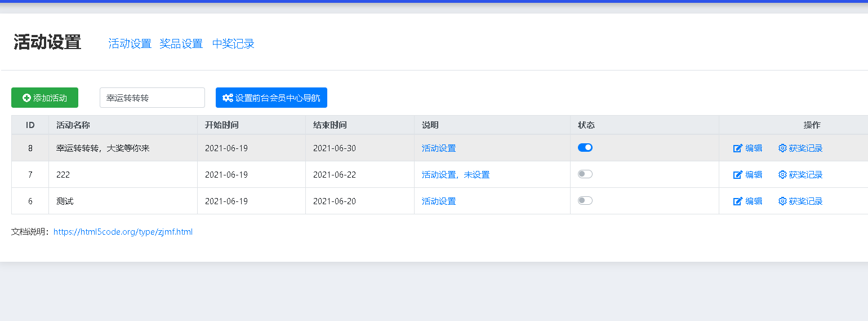Click the gear icon for row 8 获奖记录
The image size is (868, 321).
[782, 148]
